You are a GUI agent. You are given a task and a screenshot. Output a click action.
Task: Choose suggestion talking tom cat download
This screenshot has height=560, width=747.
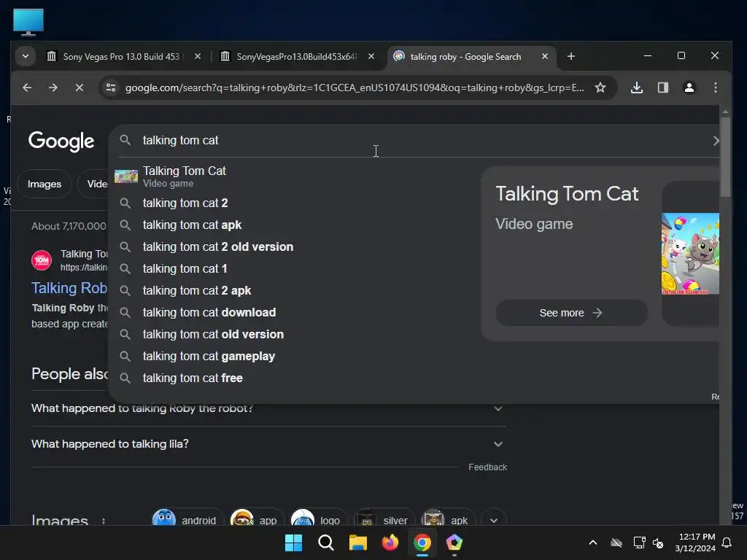click(209, 312)
